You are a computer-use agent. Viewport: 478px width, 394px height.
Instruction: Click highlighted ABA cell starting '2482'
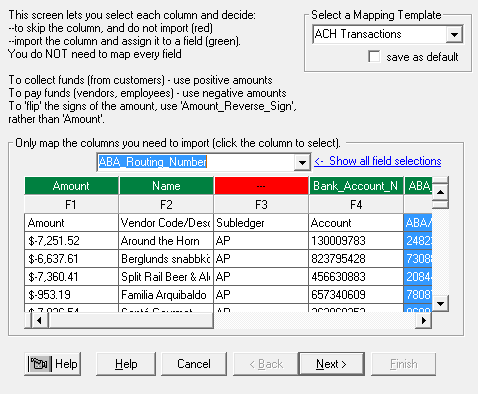pos(418,241)
